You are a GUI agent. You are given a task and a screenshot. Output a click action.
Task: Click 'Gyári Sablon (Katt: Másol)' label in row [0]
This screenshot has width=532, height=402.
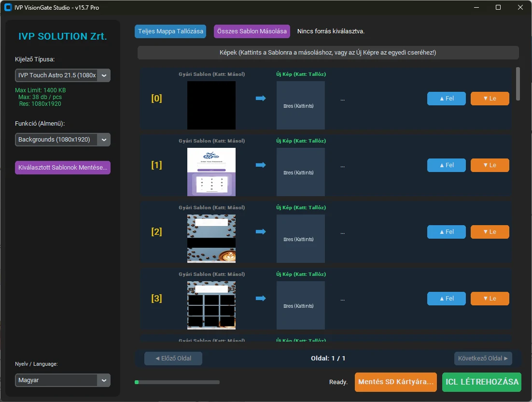(x=212, y=74)
